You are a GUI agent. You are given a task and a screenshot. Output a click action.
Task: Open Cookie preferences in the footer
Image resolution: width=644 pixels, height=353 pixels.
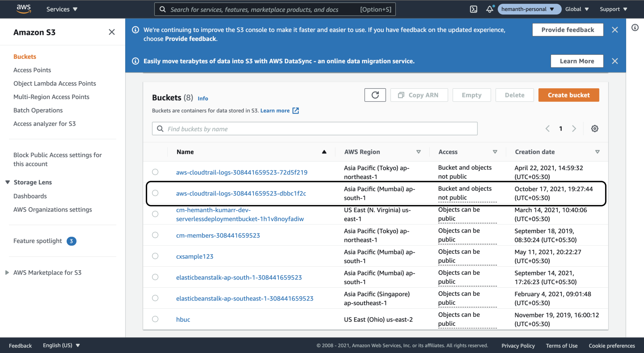tap(612, 345)
